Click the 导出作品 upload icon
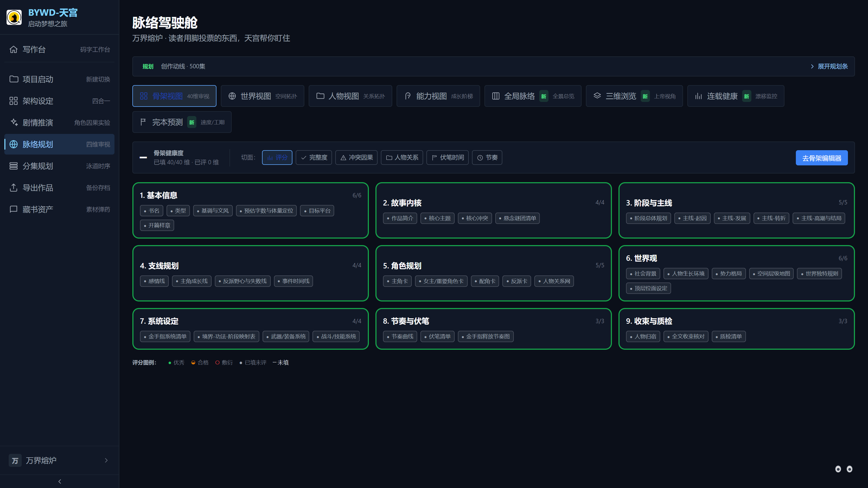 pos(14,188)
